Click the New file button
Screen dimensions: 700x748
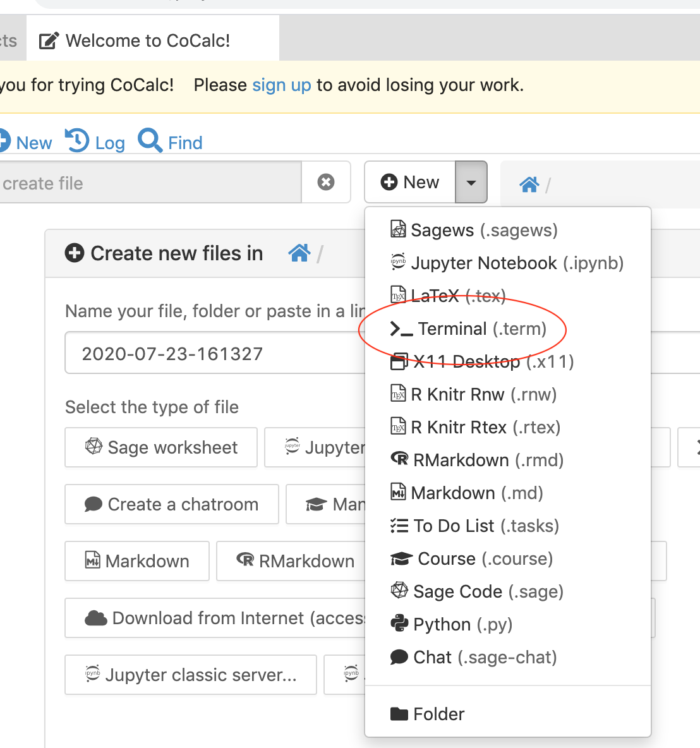pos(410,182)
